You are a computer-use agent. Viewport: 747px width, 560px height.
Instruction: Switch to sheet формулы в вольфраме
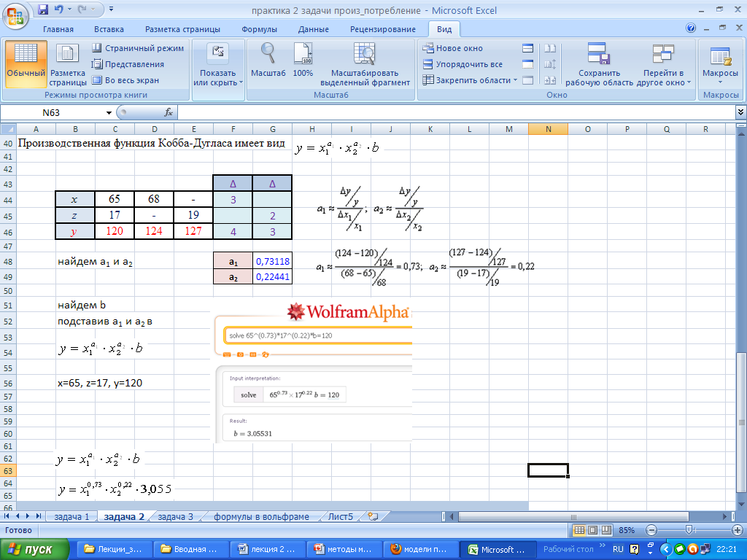pyautogui.click(x=261, y=517)
